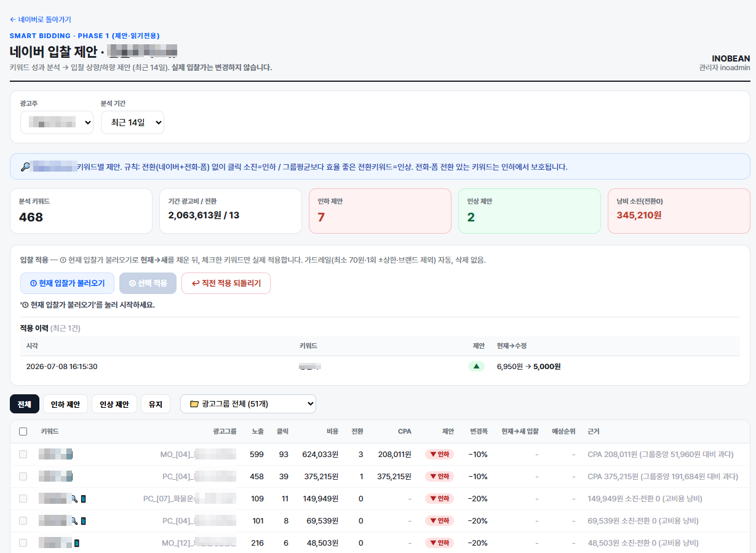Viewport: 756px width, 553px height.
Task: Click the 관리자 inoadmin user label
Action: click(x=725, y=68)
